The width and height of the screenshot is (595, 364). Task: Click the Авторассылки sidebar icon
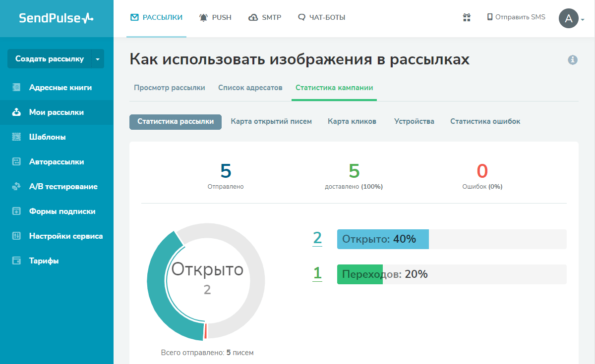[16, 162]
